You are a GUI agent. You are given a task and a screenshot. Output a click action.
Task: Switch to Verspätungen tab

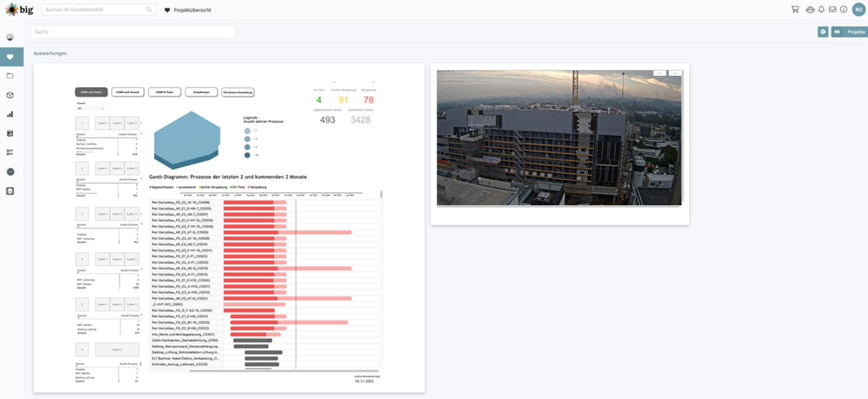point(201,92)
